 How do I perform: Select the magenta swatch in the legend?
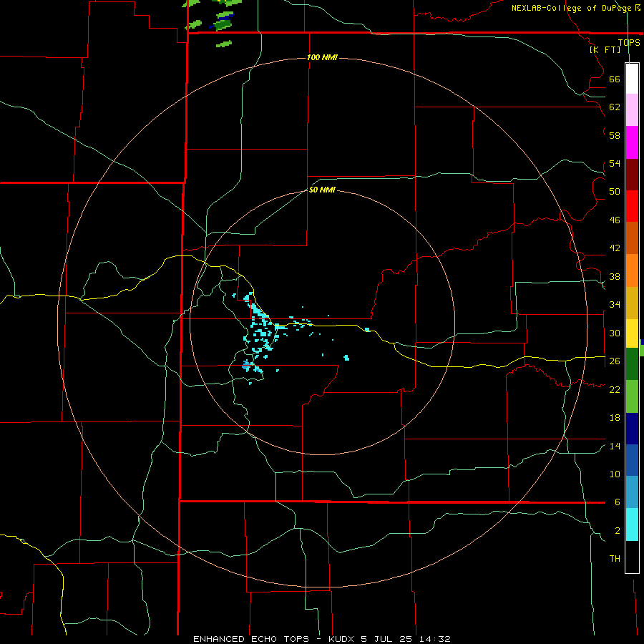(x=632, y=142)
